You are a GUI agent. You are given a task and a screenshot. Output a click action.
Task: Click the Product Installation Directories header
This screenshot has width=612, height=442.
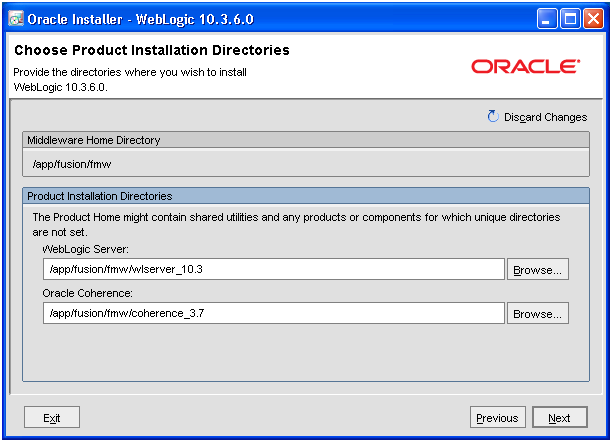(306, 196)
